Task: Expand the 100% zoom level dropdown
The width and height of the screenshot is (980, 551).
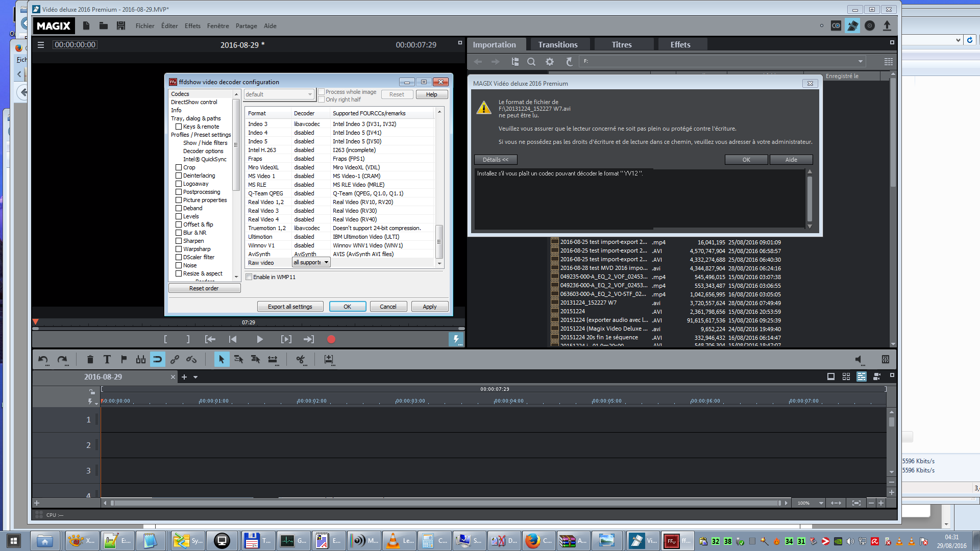Action: pyautogui.click(x=821, y=503)
